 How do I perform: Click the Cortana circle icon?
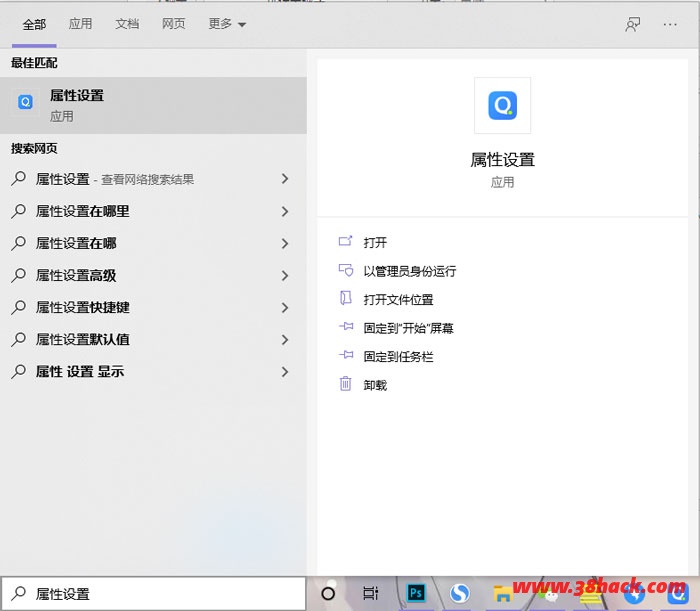328,593
